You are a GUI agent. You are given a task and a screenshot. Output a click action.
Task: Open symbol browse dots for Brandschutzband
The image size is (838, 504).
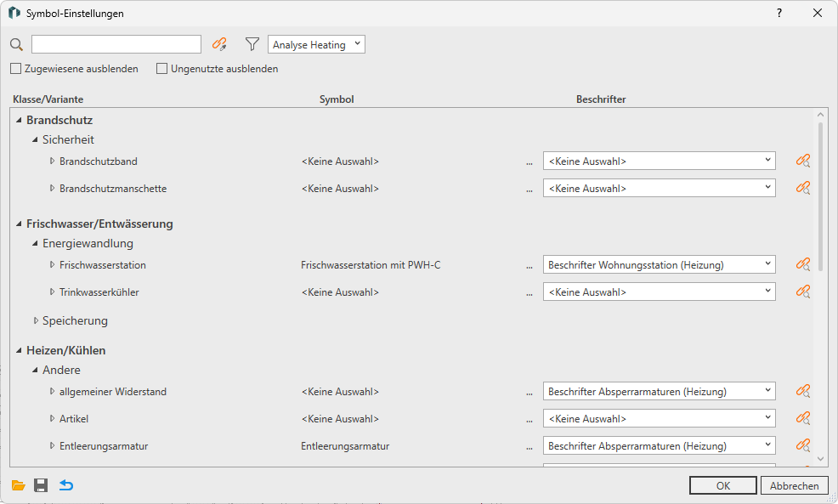pos(529,162)
